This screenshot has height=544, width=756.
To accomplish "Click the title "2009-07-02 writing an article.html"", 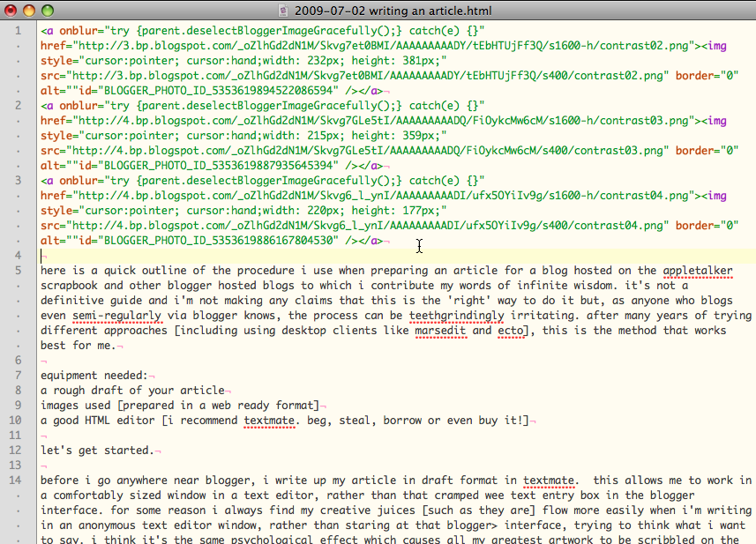I will [393, 11].
